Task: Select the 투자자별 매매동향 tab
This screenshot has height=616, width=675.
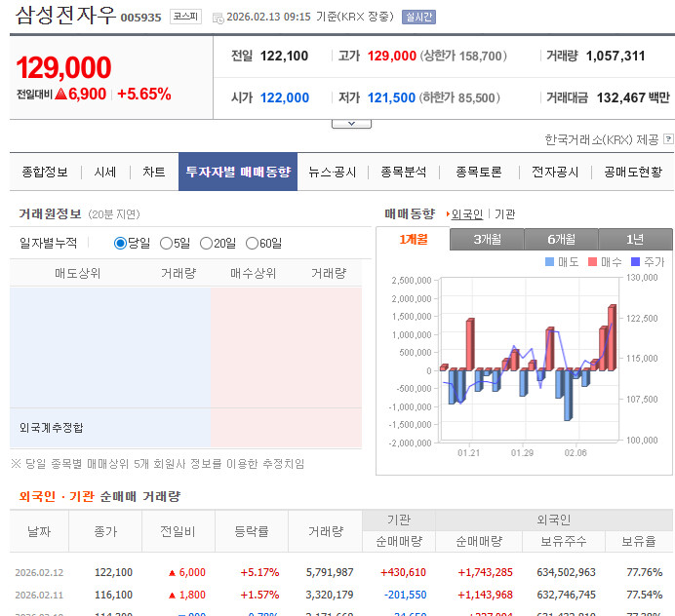Action: (238, 172)
